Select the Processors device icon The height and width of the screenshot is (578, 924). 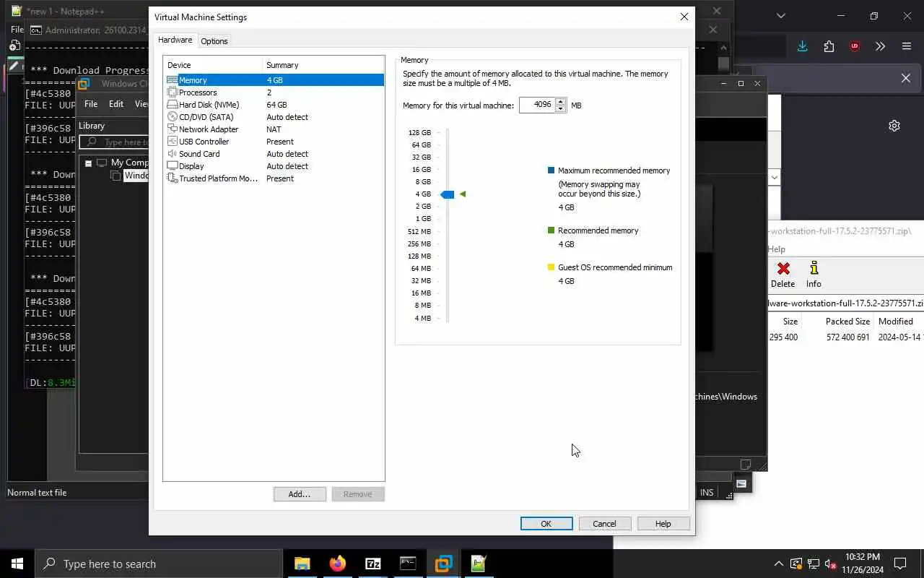[x=173, y=92]
